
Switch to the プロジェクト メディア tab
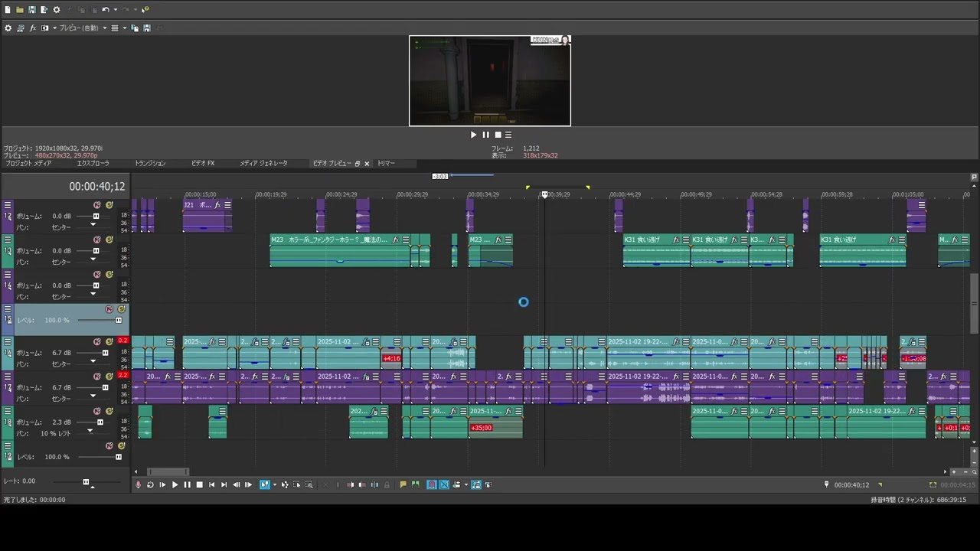click(x=29, y=164)
